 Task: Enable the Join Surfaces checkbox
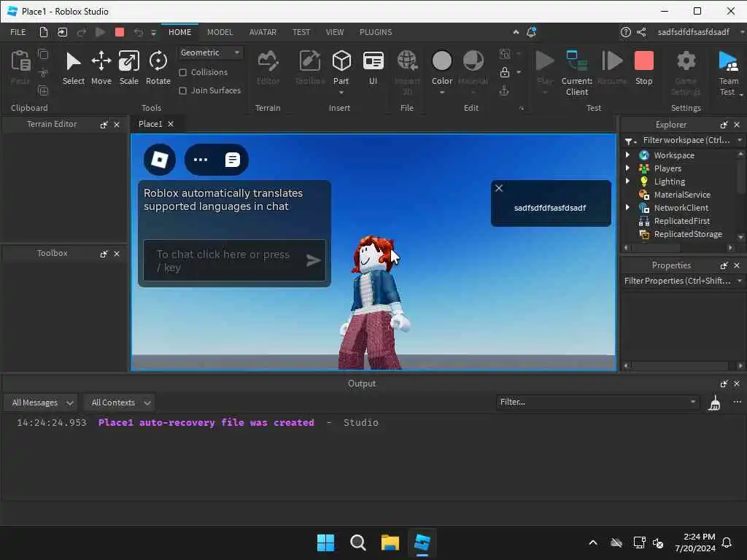[x=182, y=90]
